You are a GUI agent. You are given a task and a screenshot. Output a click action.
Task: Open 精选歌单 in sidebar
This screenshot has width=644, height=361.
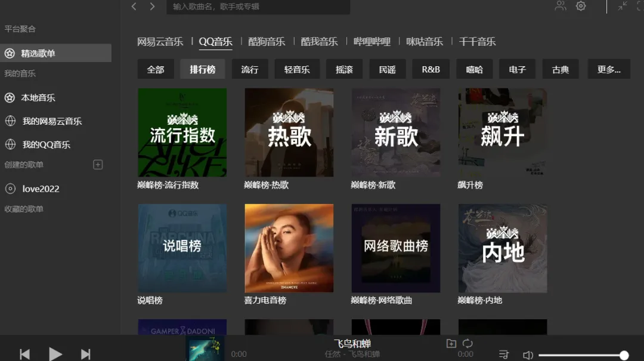(x=55, y=53)
